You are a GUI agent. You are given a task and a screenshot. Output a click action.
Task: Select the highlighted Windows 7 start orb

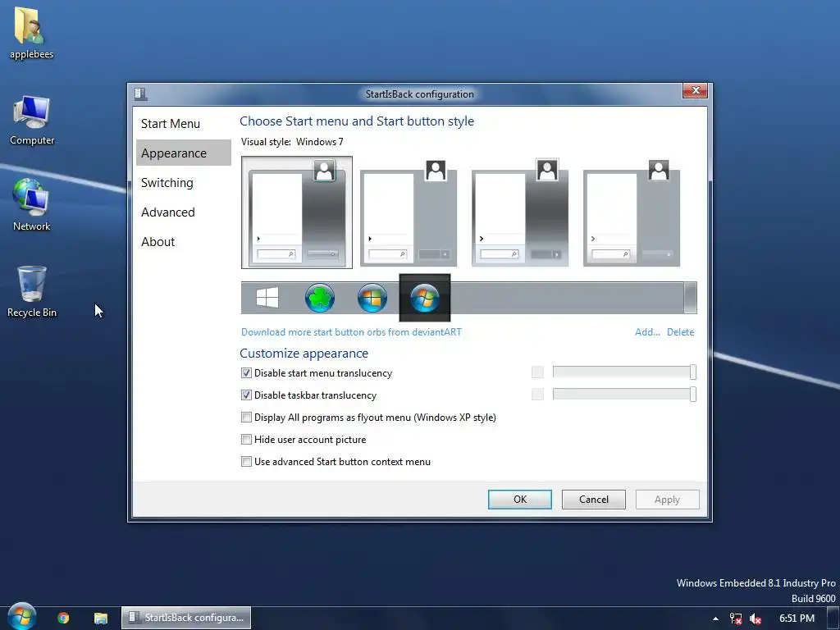tap(425, 298)
